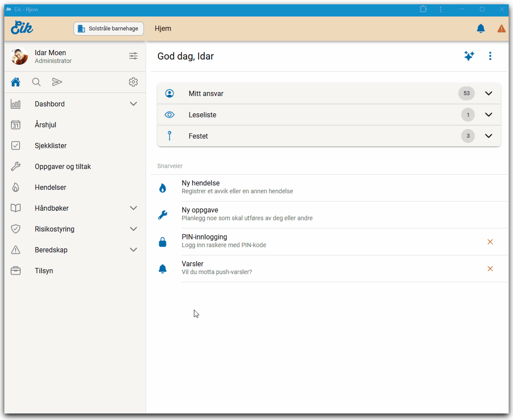
Task: Click the orange warning triangle icon
Action: [x=501, y=29]
